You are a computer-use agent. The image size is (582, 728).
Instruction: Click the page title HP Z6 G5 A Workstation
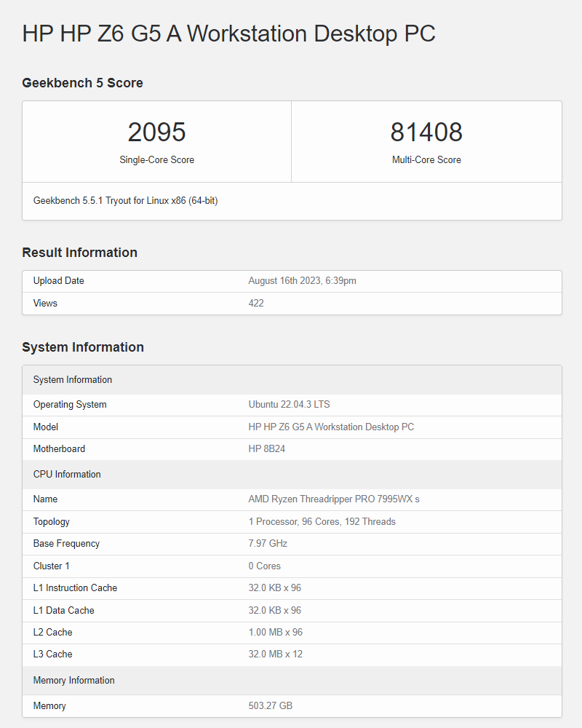228,33
